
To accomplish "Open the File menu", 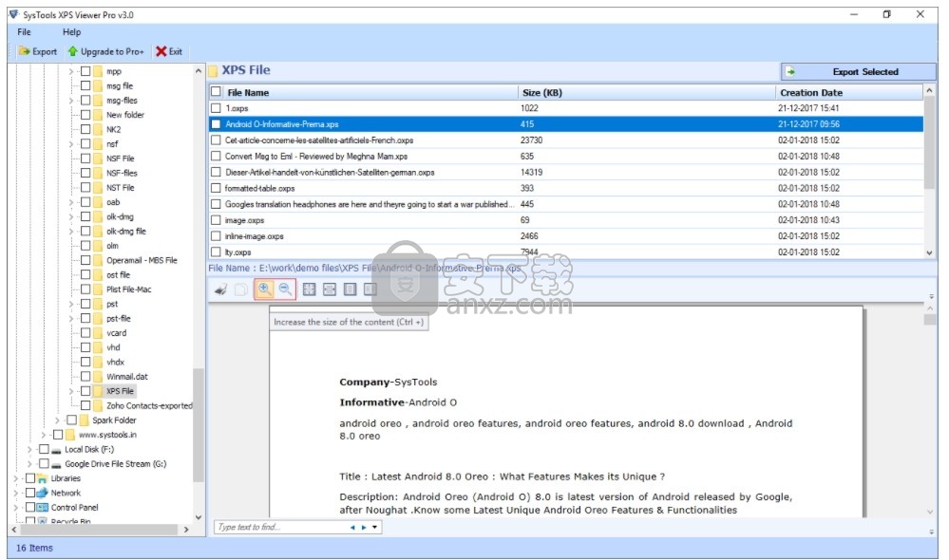I will [24, 32].
